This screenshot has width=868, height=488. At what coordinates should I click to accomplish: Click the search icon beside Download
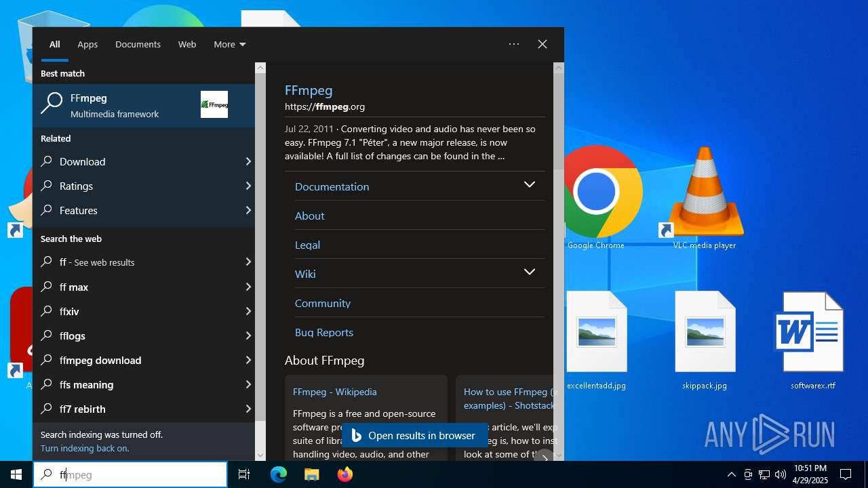tap(47, 161)
